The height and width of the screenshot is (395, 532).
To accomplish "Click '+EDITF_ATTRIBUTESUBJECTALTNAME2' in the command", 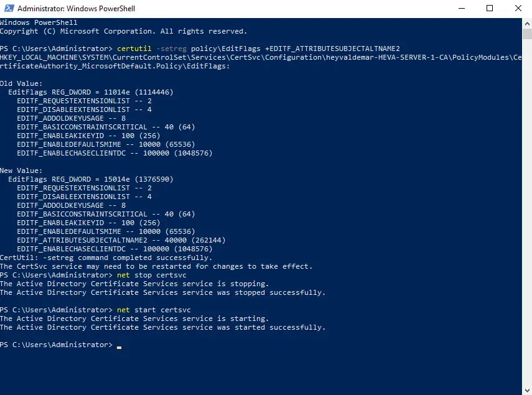I will point(332,49).
